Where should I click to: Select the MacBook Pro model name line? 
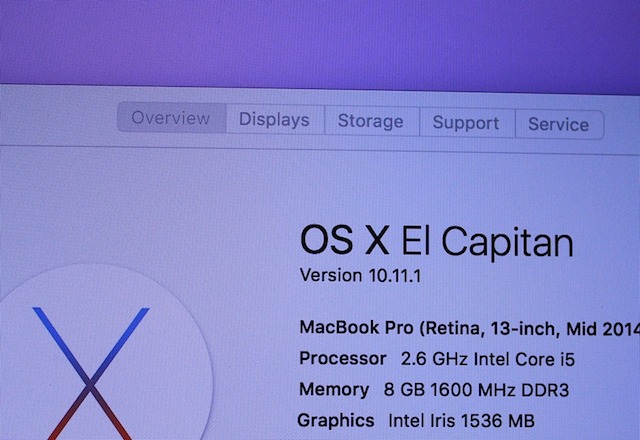469,328
